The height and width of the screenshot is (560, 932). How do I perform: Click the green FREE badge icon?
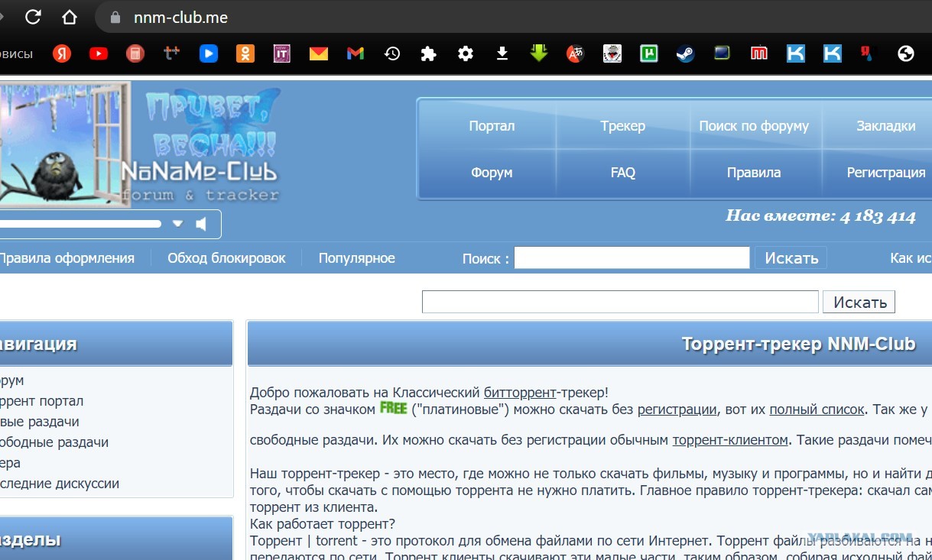pyautogui.click(x=394, y=408)
